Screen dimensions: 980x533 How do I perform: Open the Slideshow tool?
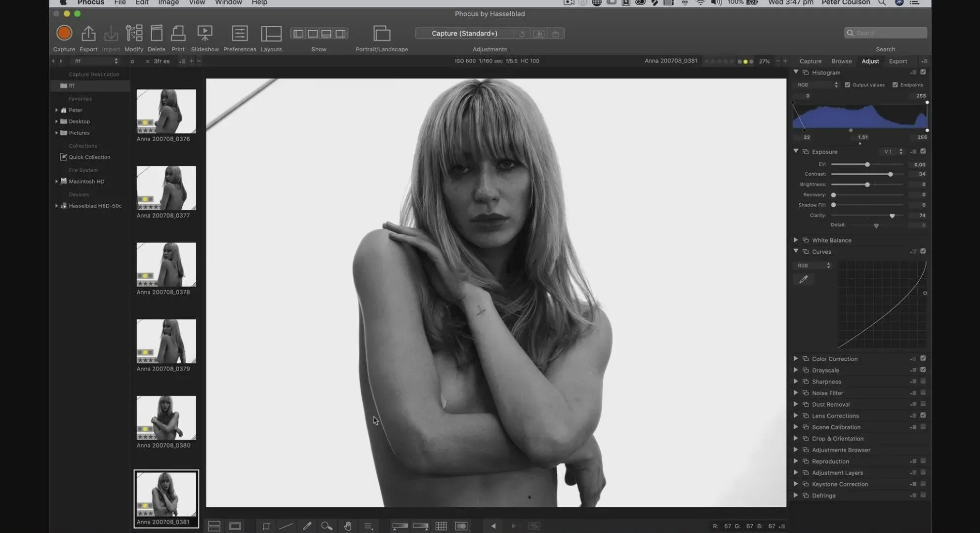pyautogui.click(x=204, y=34)
